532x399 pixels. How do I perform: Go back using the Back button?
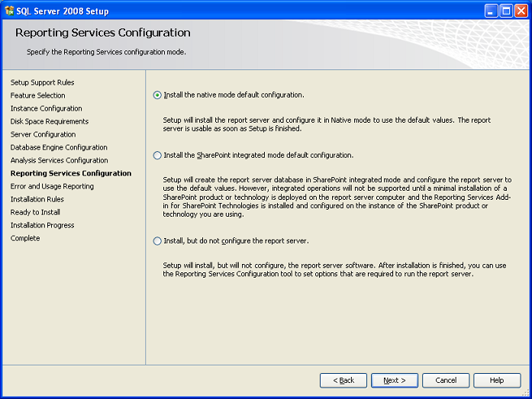coord(343,381)
